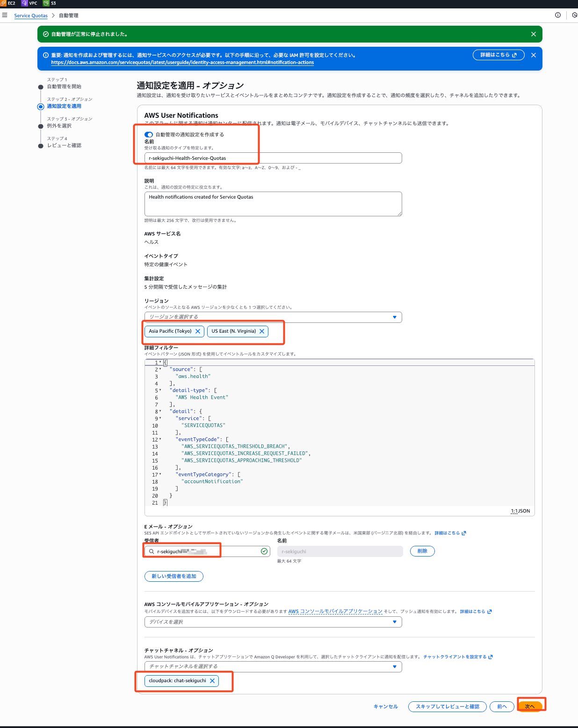
Task: Click the EC2 service shortcut icon
Action: pos(4,3)
